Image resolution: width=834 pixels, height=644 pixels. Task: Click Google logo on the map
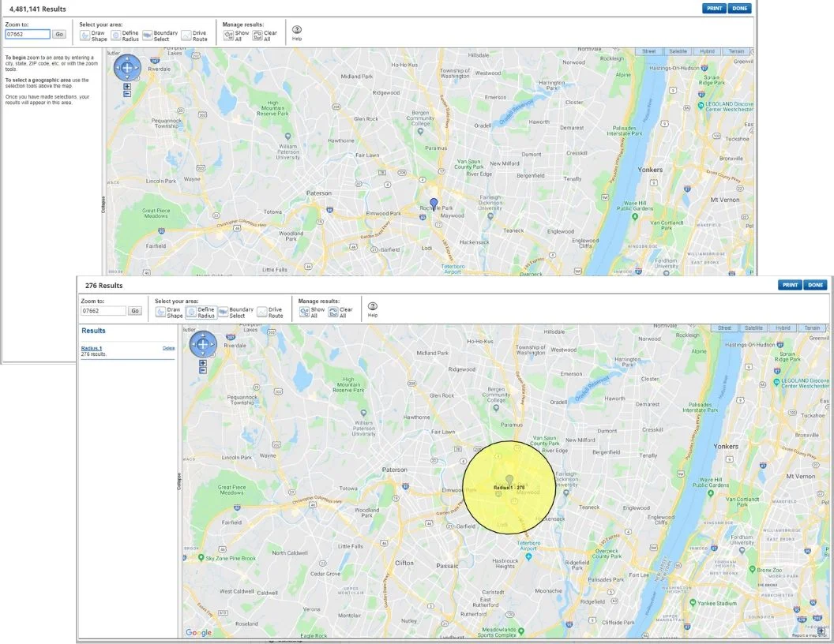point(198,632)
